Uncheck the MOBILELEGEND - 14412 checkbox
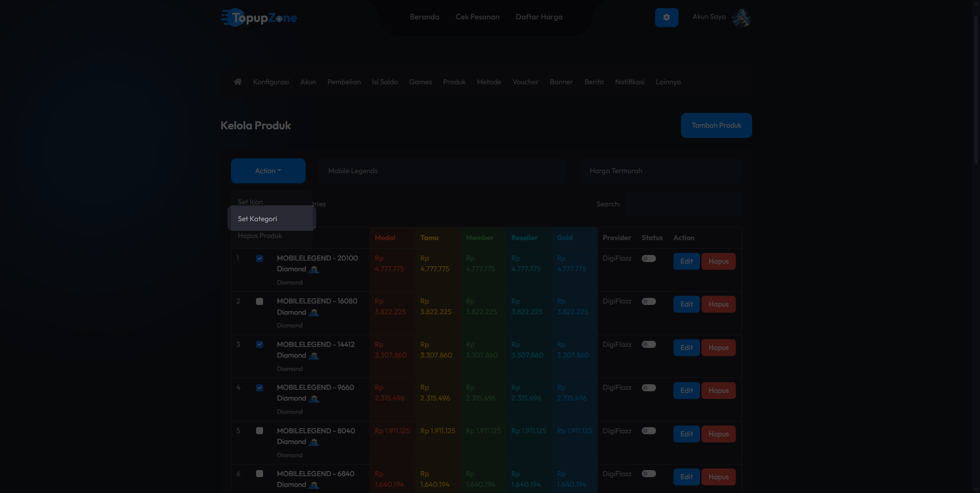 260,344
